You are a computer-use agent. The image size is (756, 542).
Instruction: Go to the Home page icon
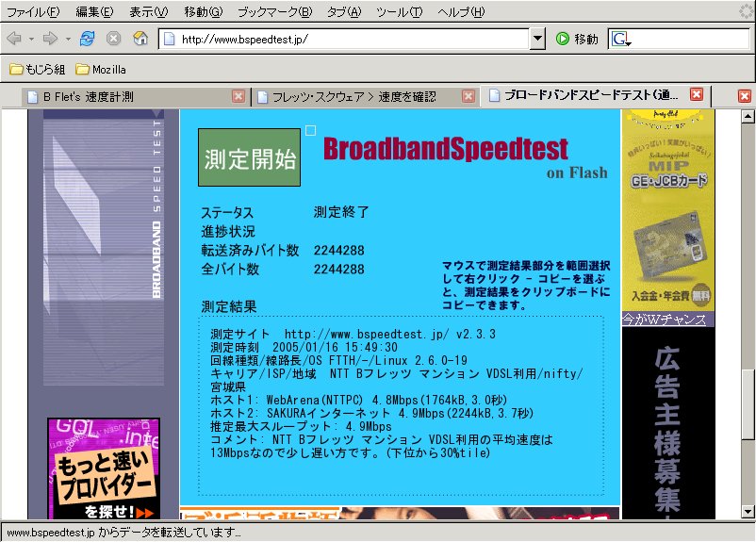pyautogui.click(x=140, y=38)
